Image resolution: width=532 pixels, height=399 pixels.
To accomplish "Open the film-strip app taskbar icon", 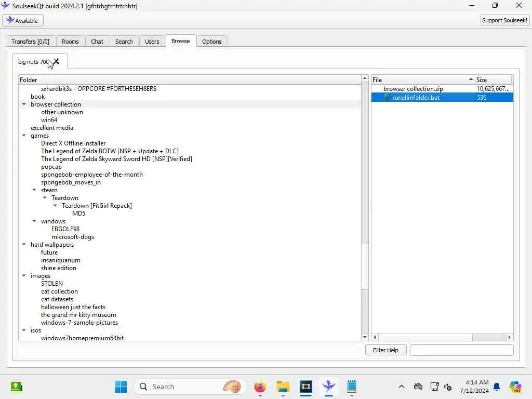I will point(305,387).
